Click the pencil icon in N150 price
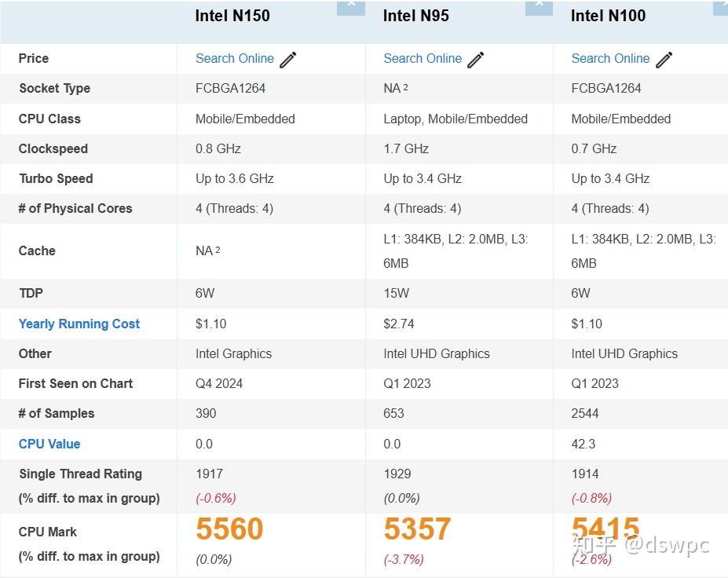Viewport: 728px width, 578px height. pyautogui.click(x=288, y=60)
